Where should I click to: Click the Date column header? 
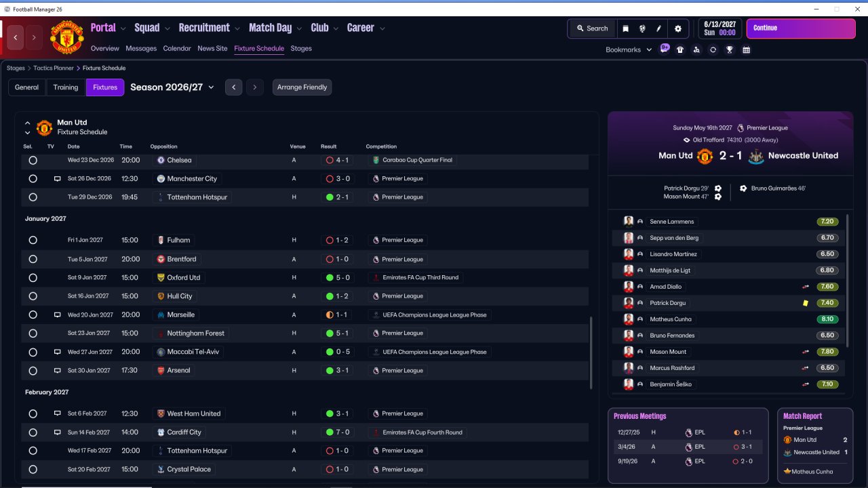pyautogui.click(x=73, y=146)
